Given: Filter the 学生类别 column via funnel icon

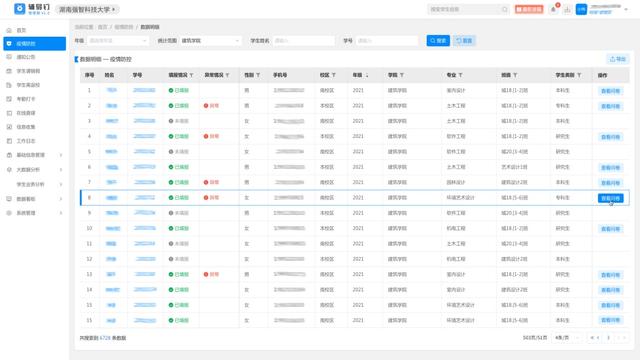Looking at the screenshot, I should tap(579, 75).
